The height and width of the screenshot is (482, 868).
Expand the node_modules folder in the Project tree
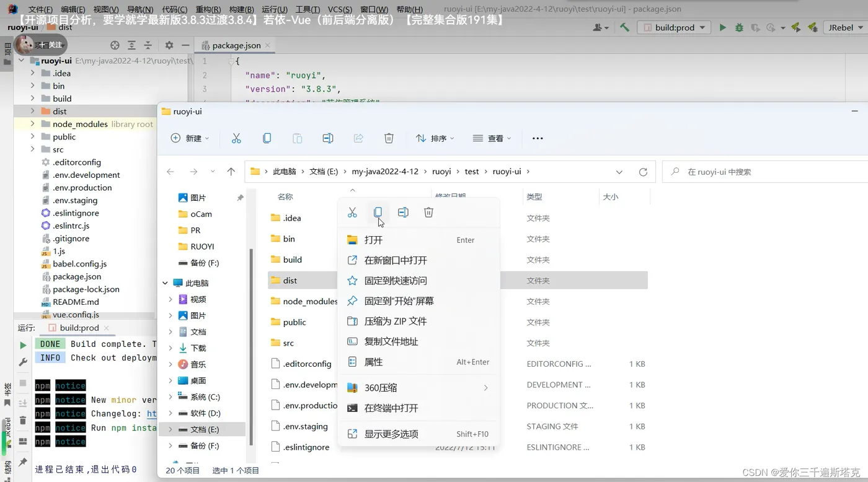pyautogui.click(x=33, y=124)
